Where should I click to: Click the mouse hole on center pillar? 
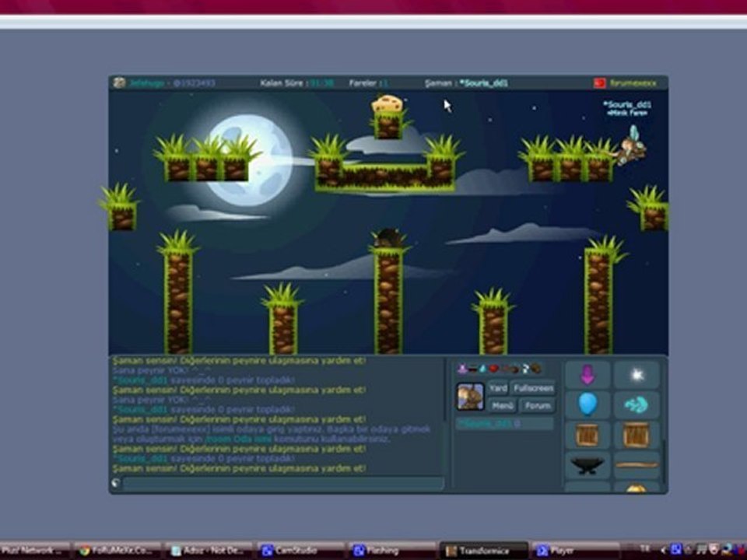pos(388,238)
